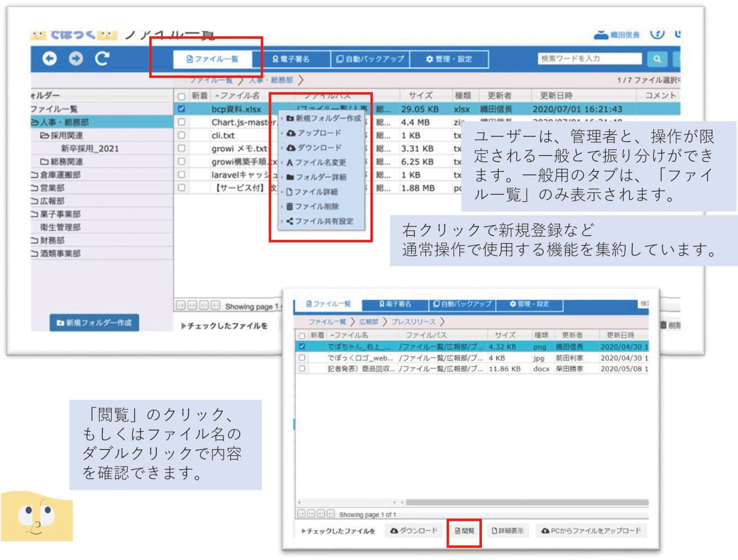Open the 管理・設定 tab
The image size is (738, 560).
tap(449, 59)
